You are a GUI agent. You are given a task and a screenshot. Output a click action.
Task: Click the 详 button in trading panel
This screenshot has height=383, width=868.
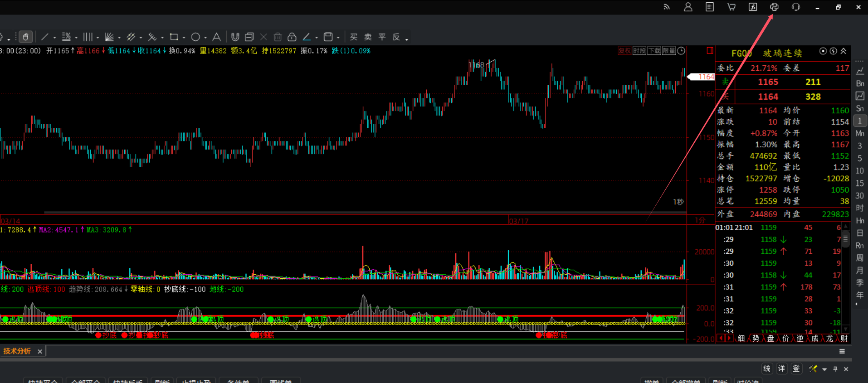tap(781, 368)
